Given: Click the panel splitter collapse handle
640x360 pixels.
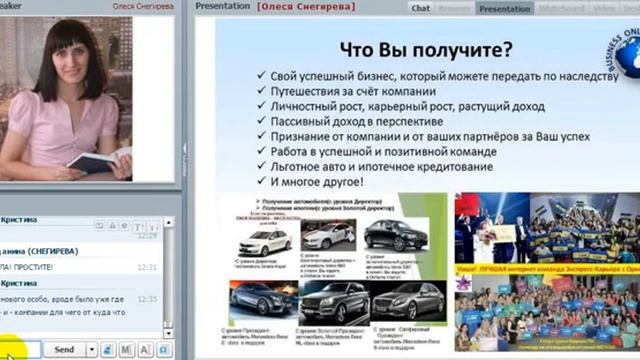Looking at the screenshot, I should coord(185,159).
